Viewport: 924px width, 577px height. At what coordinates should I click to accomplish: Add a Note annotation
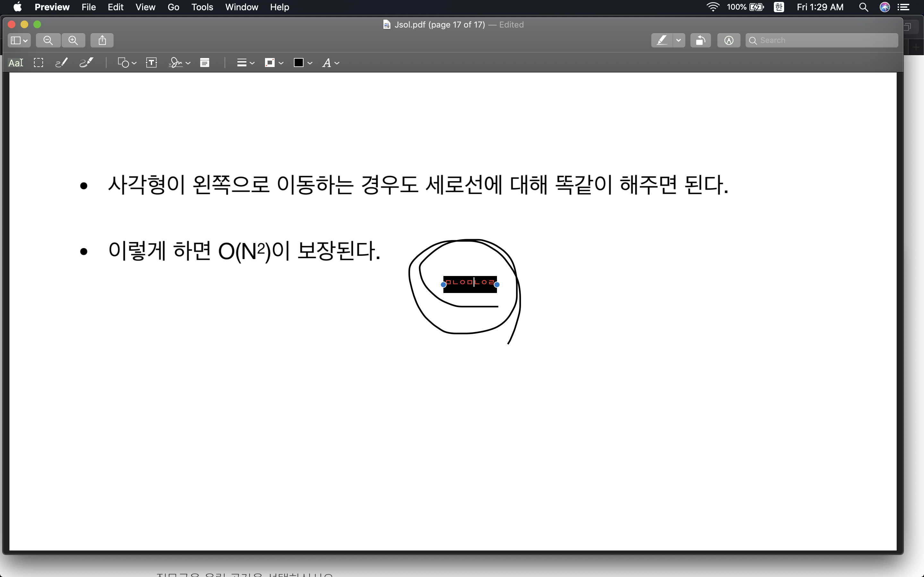pos(205,63)
